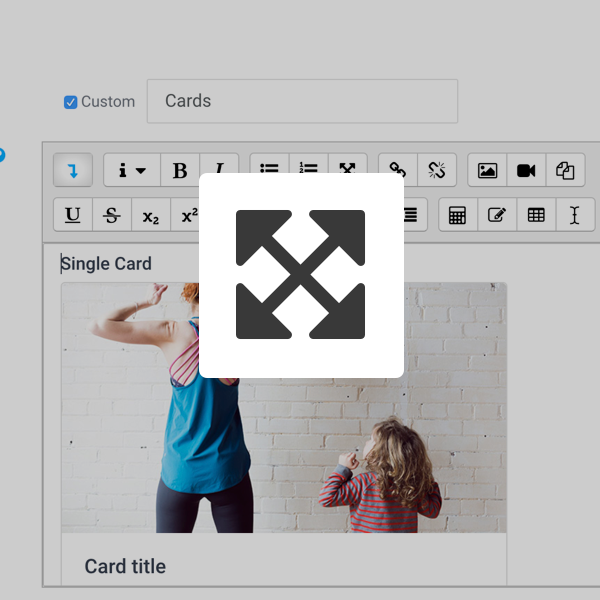Viewport: 600px width, 600px height.
Task: Insert an image via picture icon
Action: pyautogui.click(x=487, y=170)
